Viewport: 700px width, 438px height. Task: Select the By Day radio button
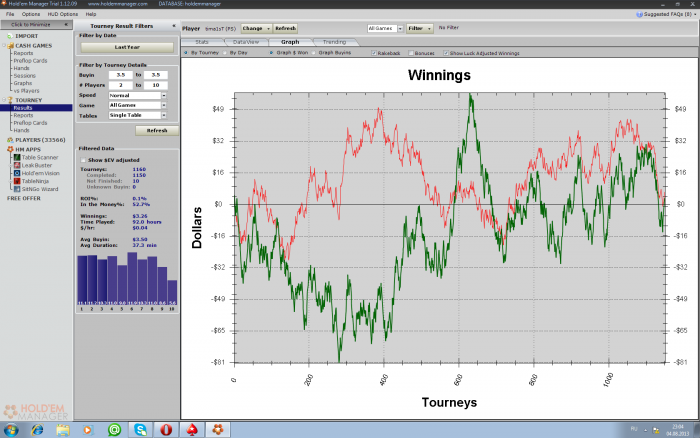[225, 53]
